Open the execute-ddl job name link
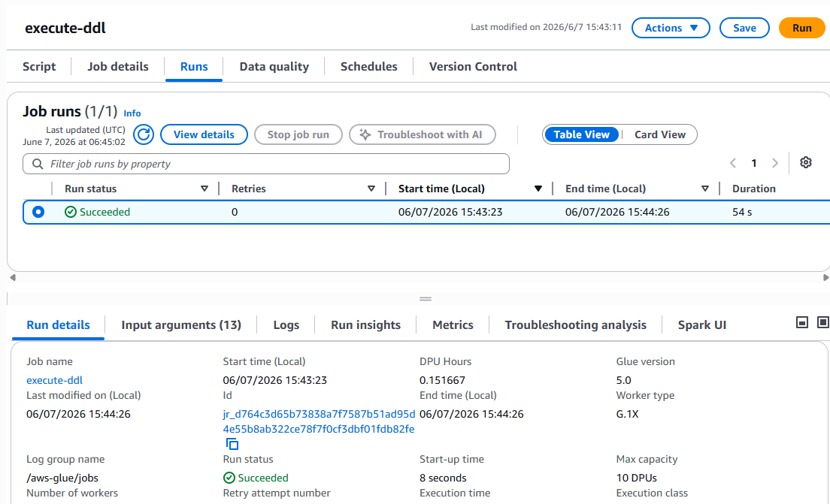830x504 pixels. point(54,380)
